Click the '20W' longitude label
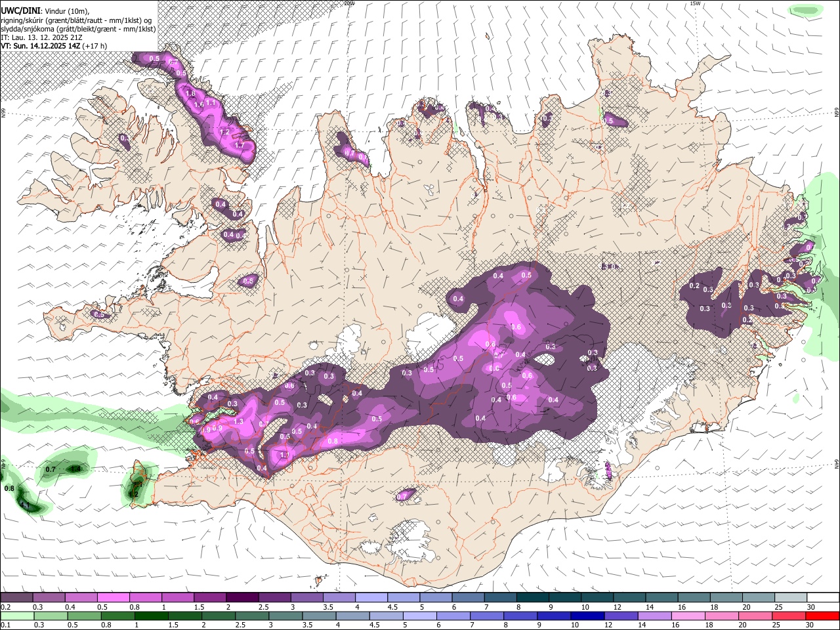 tap(349, 3)
